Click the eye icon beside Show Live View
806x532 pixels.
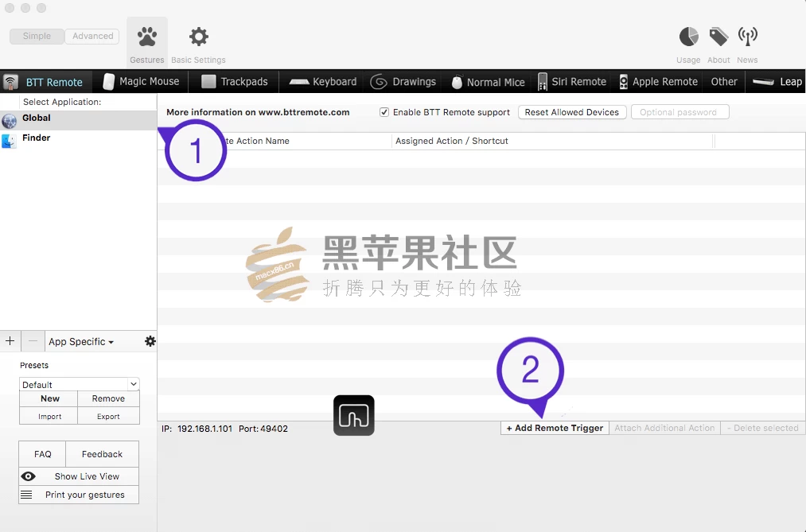tap(29, 476)
